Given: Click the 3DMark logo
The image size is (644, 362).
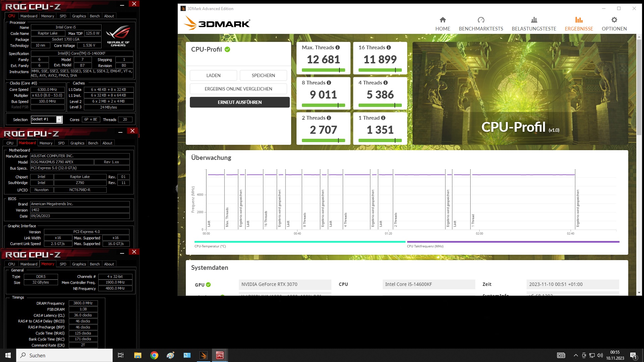Looking at the screenshot, I should (217, 23).
